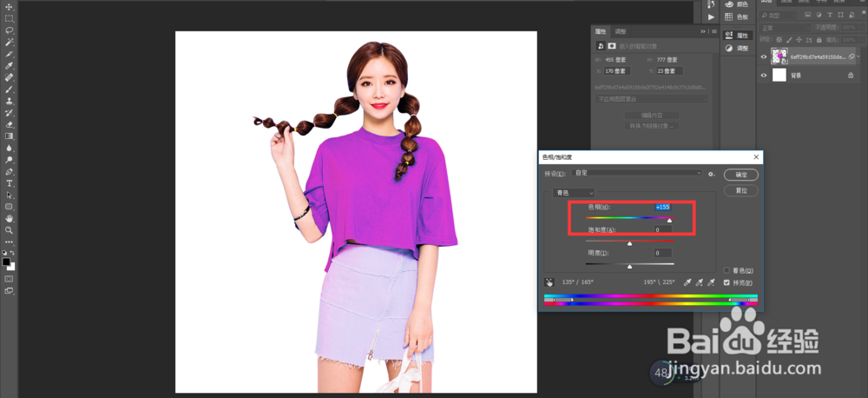Toggle lock image pixels brush icon
Image resolution: width=868 pixels, height=398 pixels.
[788, 40]
